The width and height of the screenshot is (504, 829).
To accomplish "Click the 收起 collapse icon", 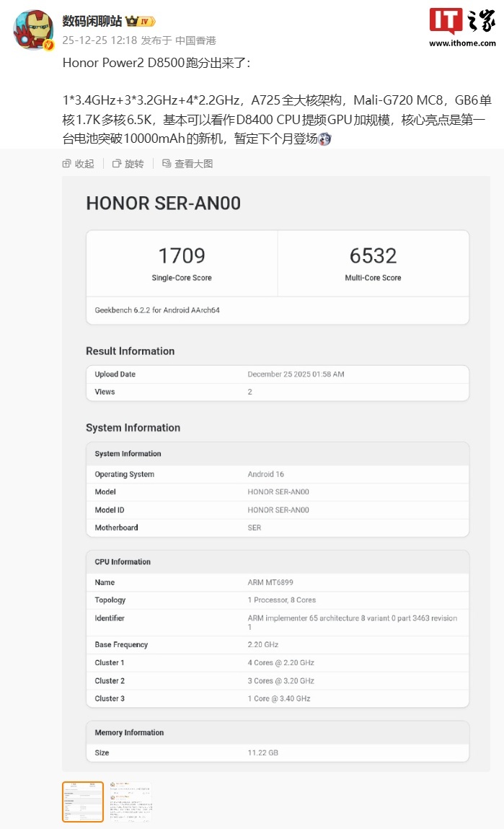I will (x=67, y=164).
